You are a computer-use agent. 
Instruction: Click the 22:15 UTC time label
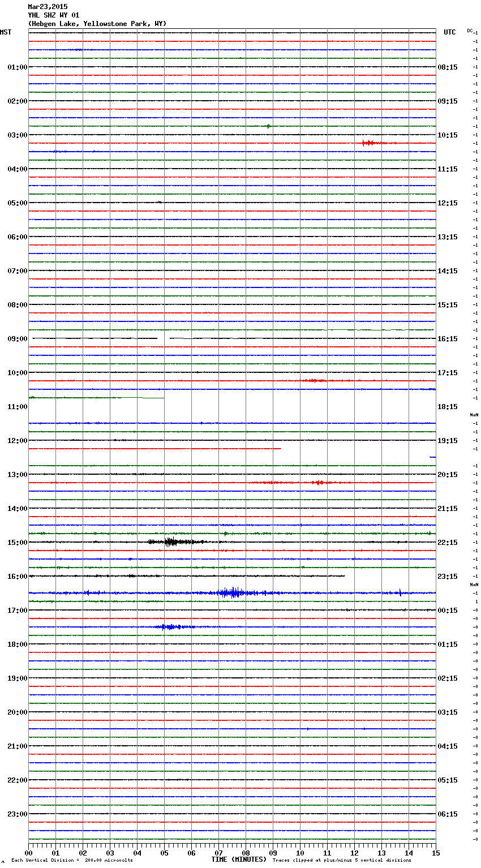[x=448, y=543]
